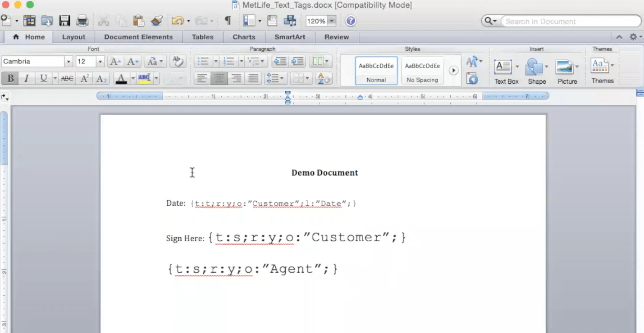644x333 pixels.
Task: Click the Clear Formatting icon
Action: coord(178,61)
